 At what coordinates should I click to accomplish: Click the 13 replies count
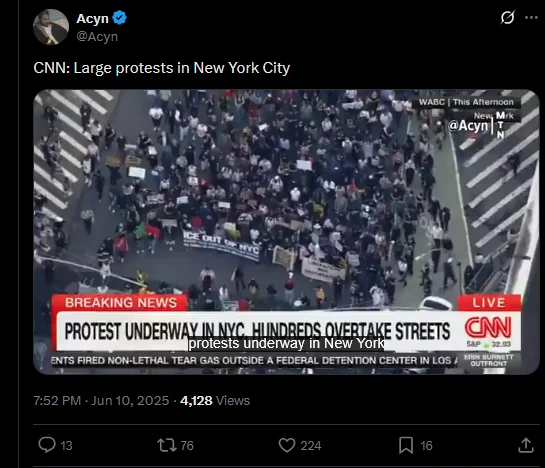point(66,445)
